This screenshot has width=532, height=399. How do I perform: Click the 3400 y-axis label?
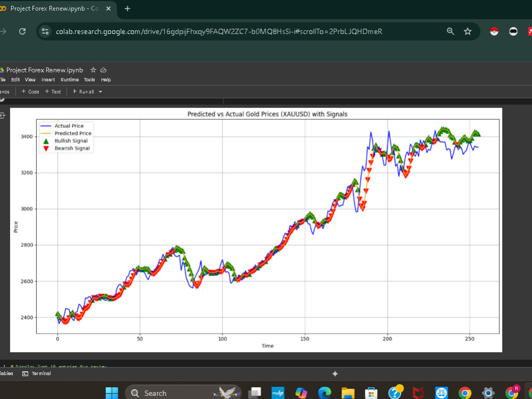tap(27, 137)
